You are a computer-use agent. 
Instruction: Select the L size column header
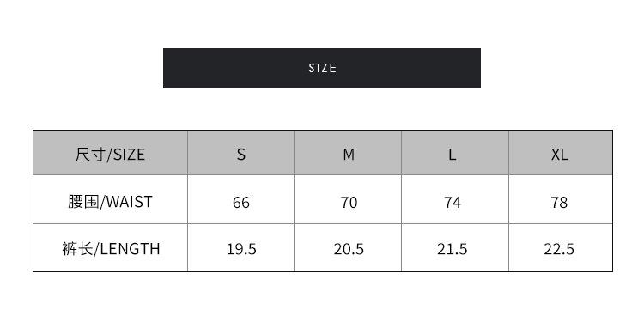pyautogui.click(x=455, y=153)
